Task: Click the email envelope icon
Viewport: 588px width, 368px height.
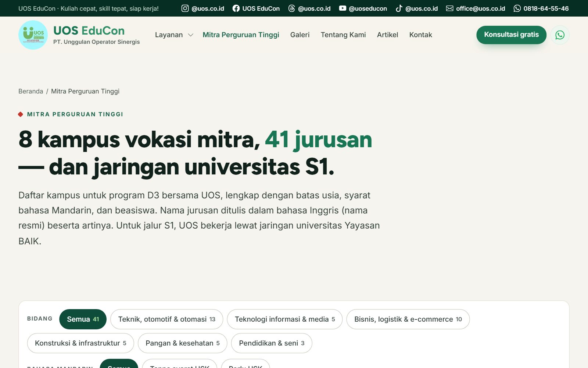Action: 449,8
